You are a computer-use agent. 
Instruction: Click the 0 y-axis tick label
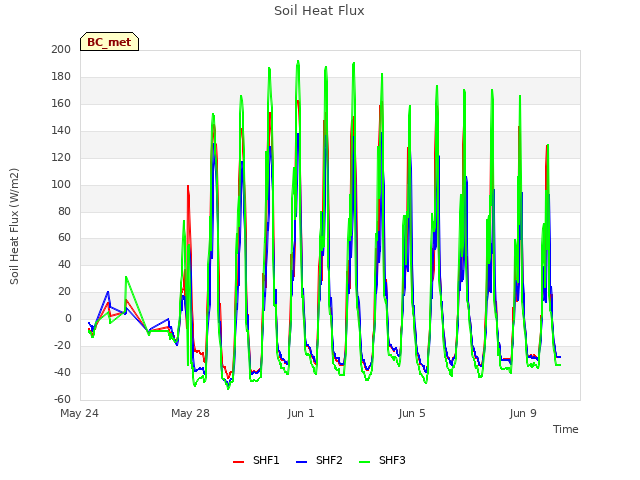point(68,318)
